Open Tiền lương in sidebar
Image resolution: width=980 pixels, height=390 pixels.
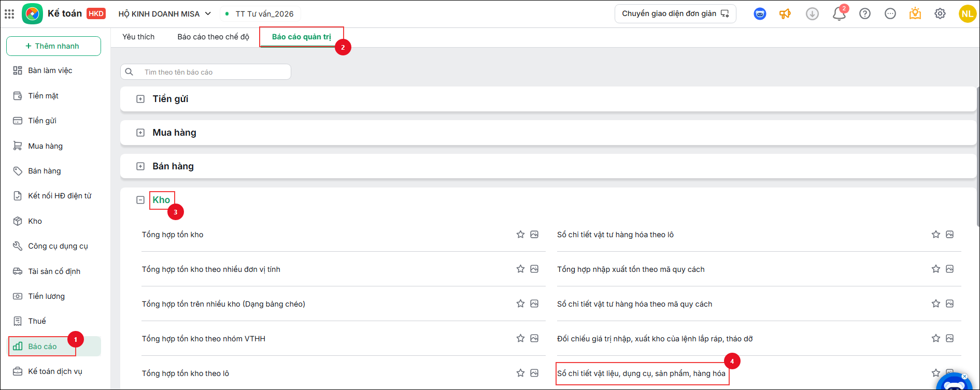tap(54, 296)
